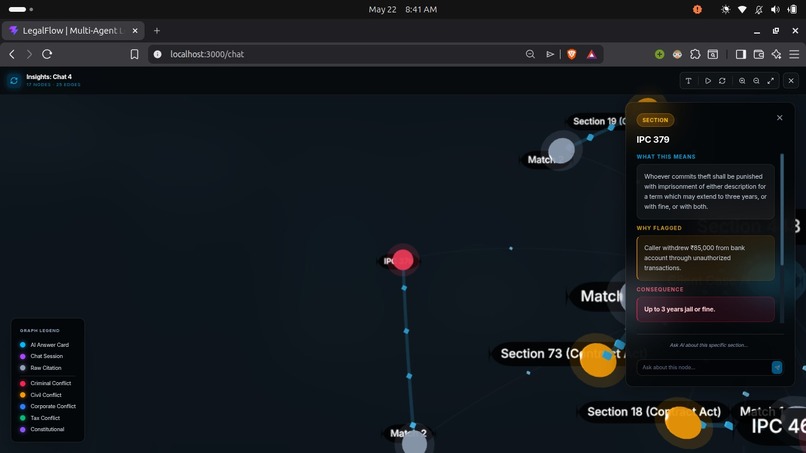Screen dimensions: 806x453
Task: Open a new browser tab
Action: 157,31
